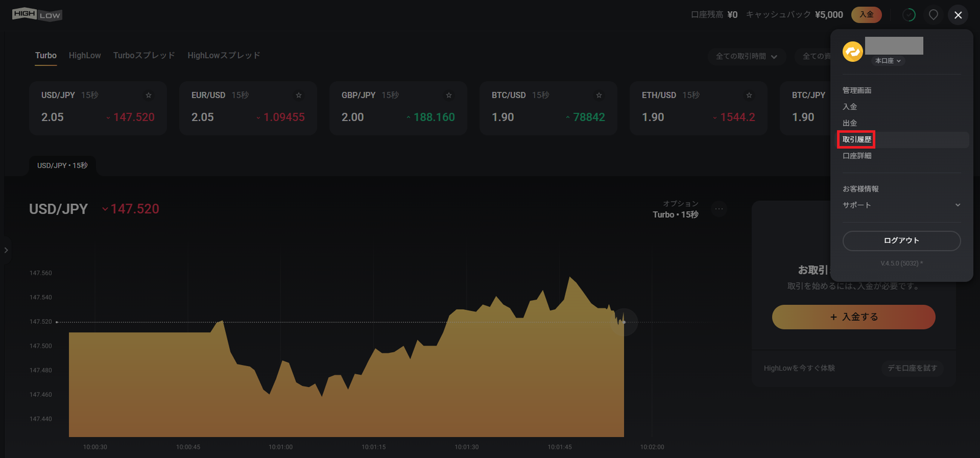
Task: Toggle the GBP/JPY favorite star
Action: point(449,95)
